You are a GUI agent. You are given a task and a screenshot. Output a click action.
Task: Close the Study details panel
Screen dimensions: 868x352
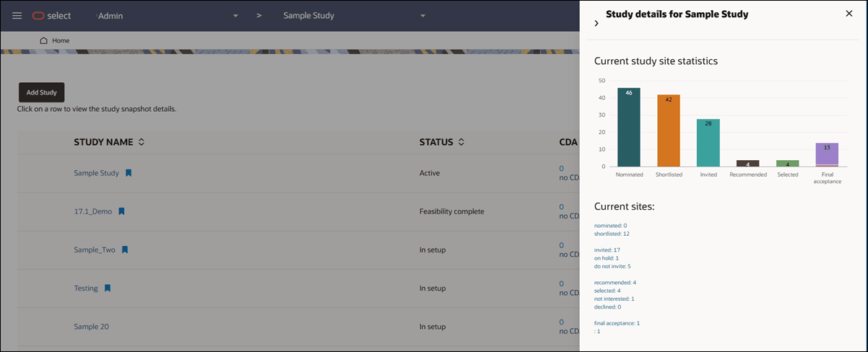849,14
